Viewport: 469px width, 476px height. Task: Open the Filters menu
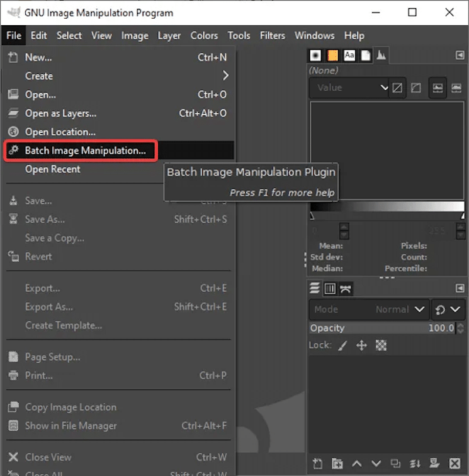tap(272, 36)
